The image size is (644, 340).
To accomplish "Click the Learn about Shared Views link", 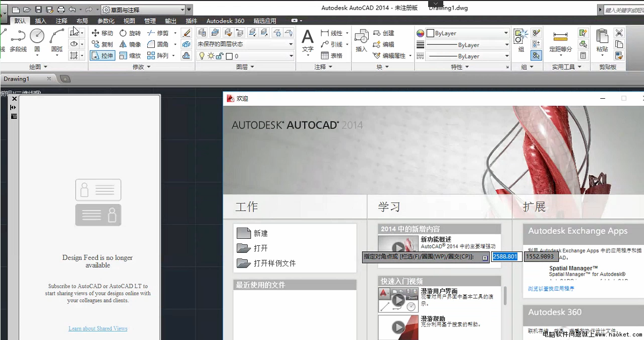I will click(x=98, y=328).
